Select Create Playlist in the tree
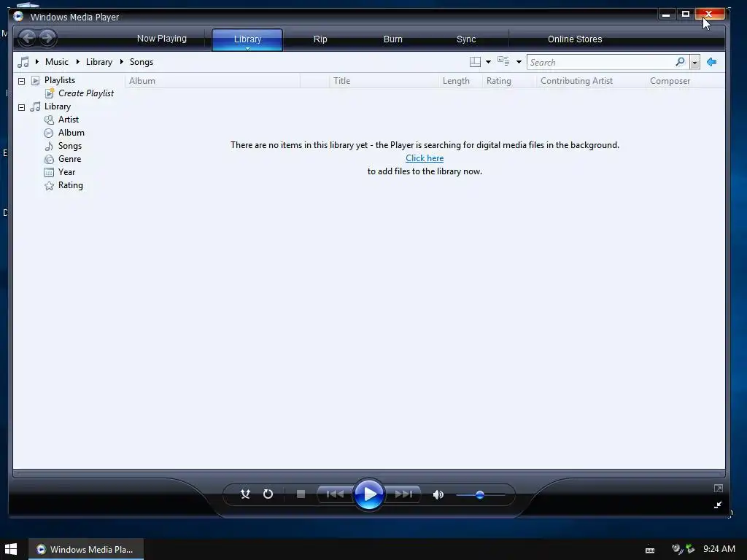The image size is (747, 560). point(86,93)
